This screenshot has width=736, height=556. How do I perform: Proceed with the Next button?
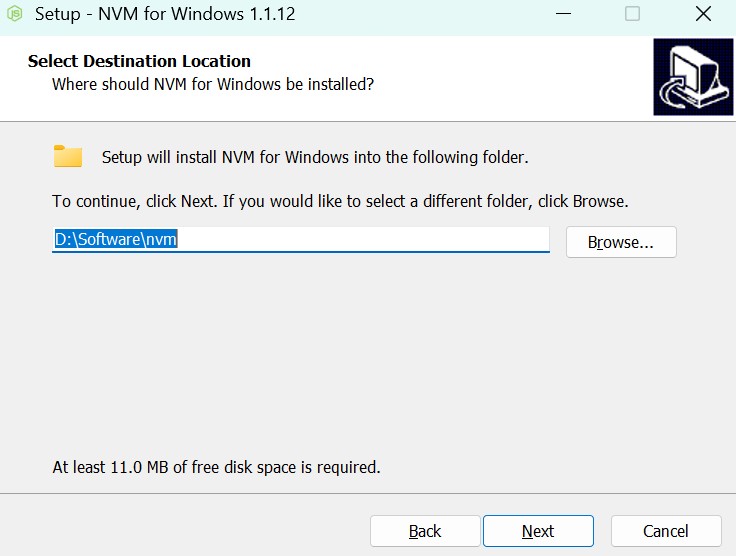pyautogui.click(x=538, y=531)
